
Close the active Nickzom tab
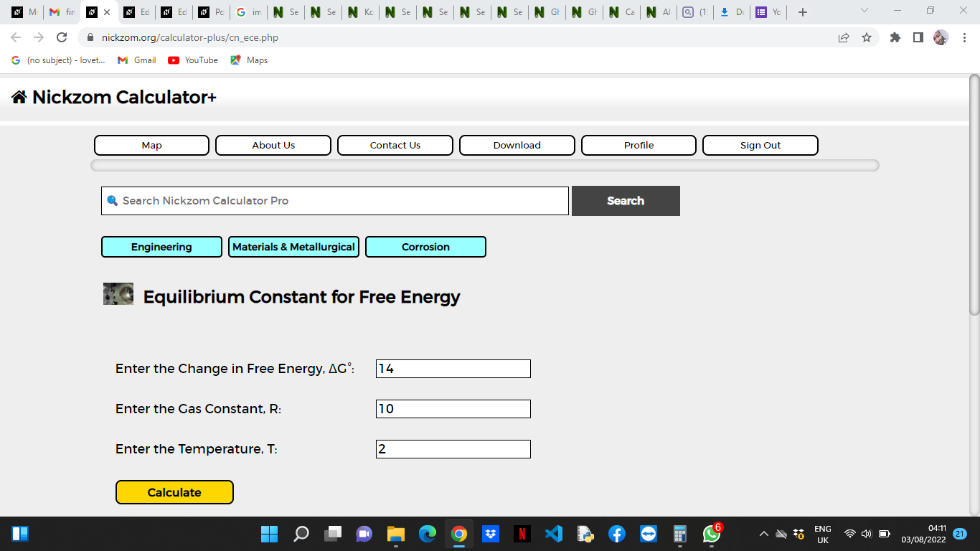(107, 12)
